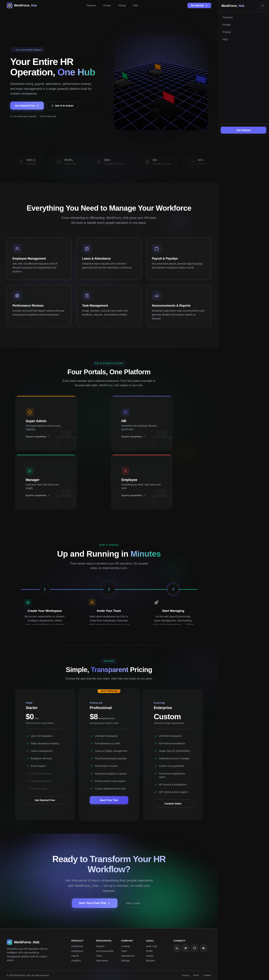Open the Terms link in footer

[196, 975]
